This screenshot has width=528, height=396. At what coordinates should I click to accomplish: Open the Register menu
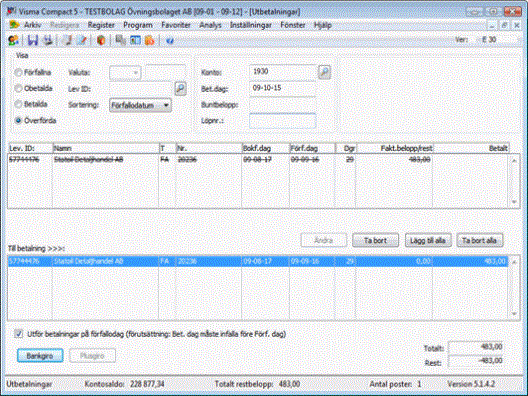pos(101,25)
